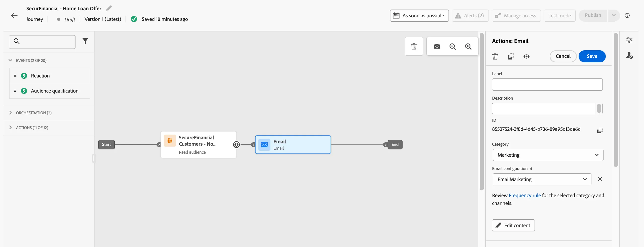The image size is (644, 247).
Task: Open the journey information icon beside Publish
Action: 627,16
